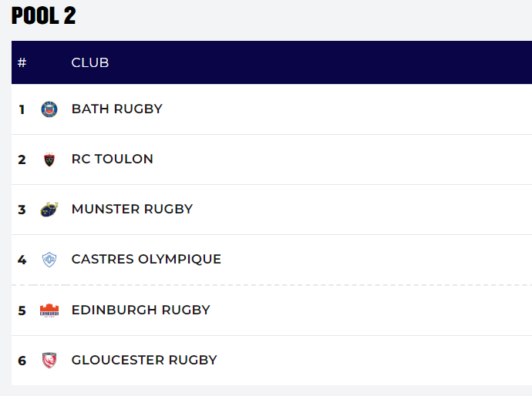Click rank number 6 beside Gloucester Rugby
The width and height of the screenshot is (532, 396).
[x=22, y=361]
